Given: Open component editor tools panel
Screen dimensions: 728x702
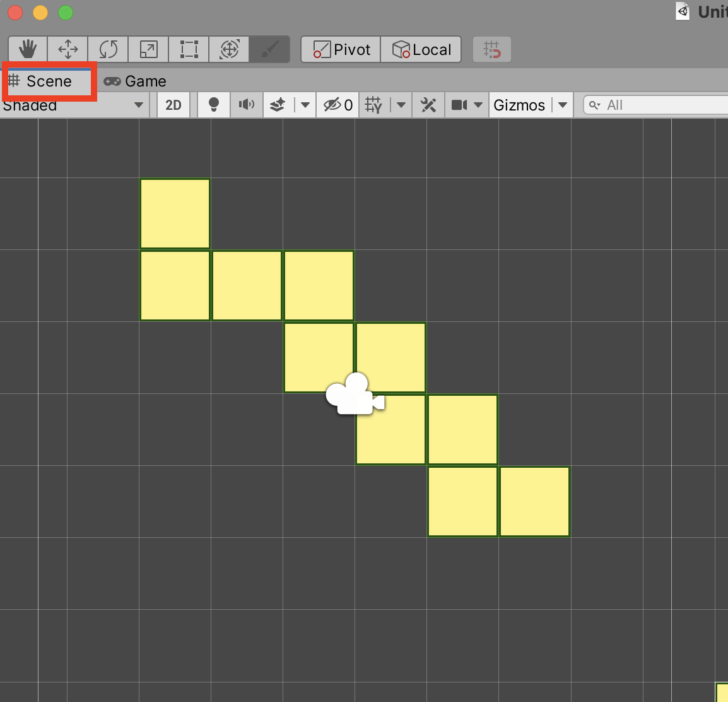Looking at the screenshot, I should coord(428,105).
